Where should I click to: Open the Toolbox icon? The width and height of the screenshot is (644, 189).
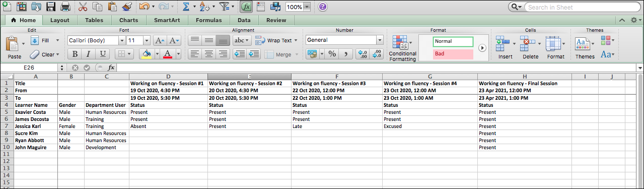click(261, 7)
